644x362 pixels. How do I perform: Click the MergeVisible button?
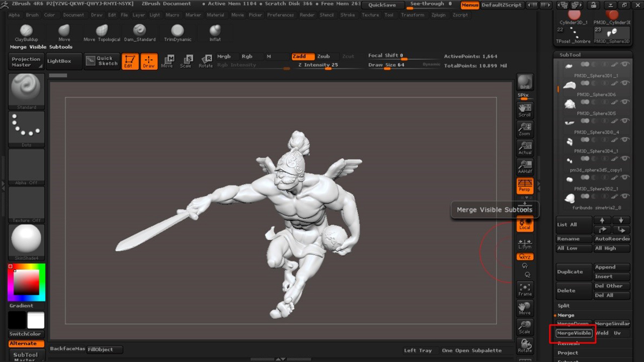pyautogui.click(x=574, y=333)
